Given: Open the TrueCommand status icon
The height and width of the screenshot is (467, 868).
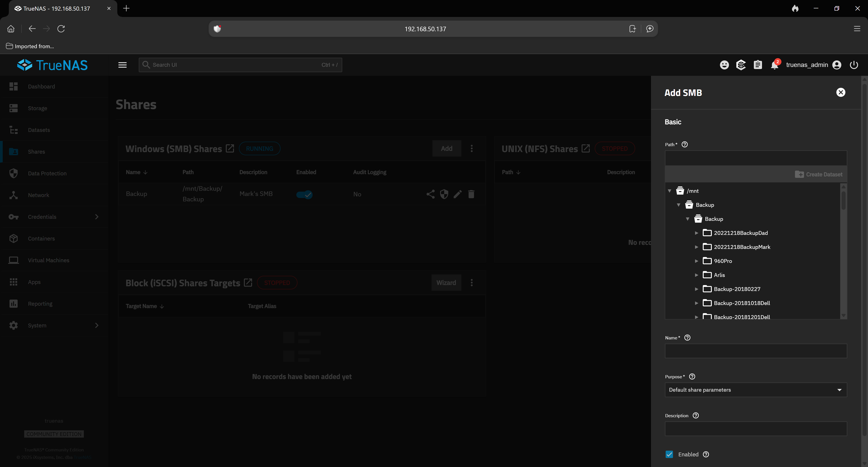Looking at the screenshot, I should 741,65.
